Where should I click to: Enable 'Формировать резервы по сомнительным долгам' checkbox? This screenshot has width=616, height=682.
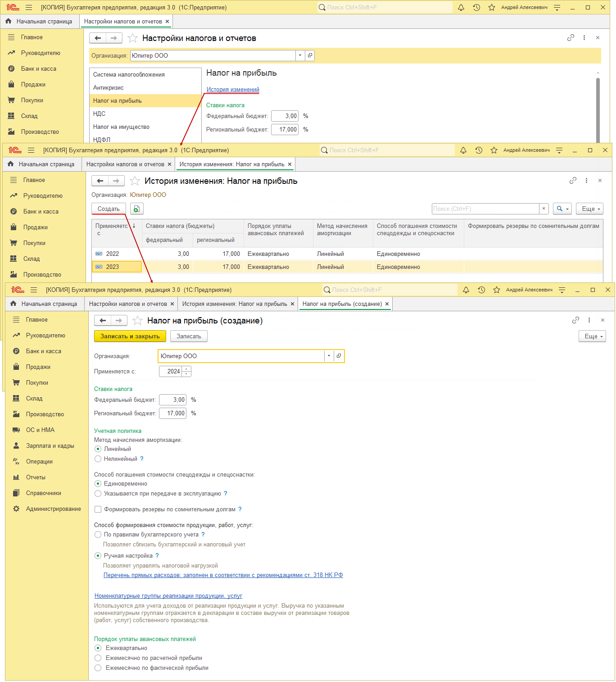pos(98,509)
